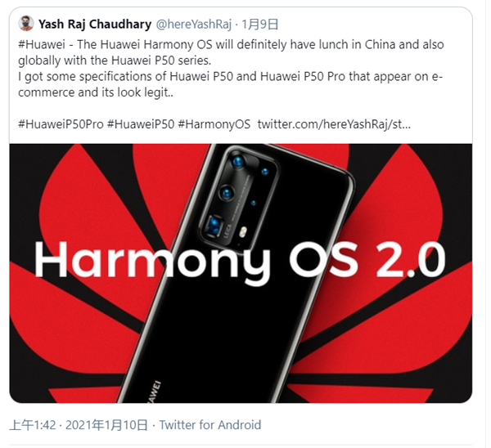This screenshot has width=491, height=448.
Task: Open the #HuaweiP50 hashtag
Action: [x=140, y=124]
